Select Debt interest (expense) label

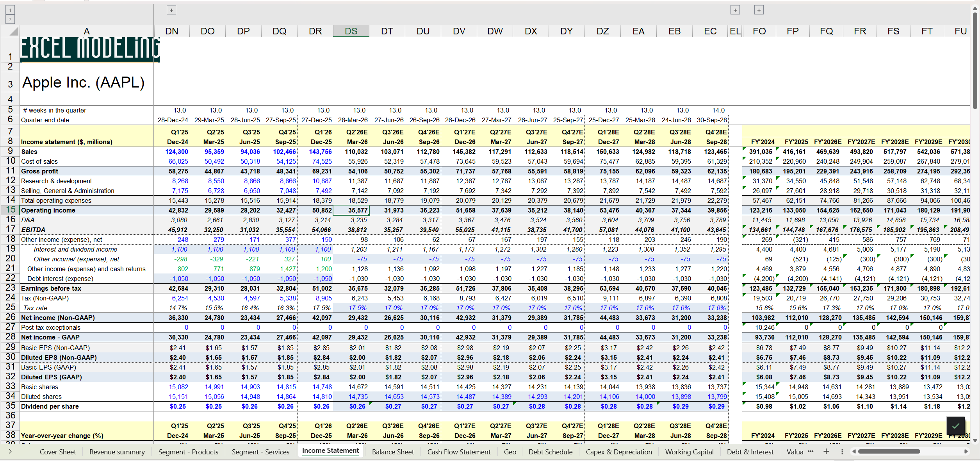(60, 279)
